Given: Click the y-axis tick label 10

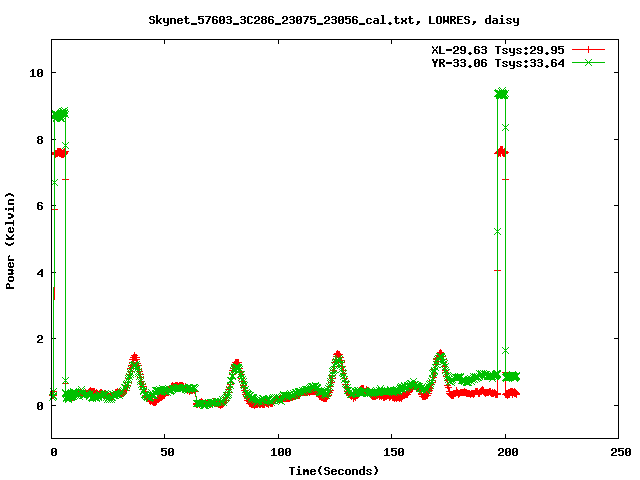Looking at the screenshot, I should click(36, 73).
